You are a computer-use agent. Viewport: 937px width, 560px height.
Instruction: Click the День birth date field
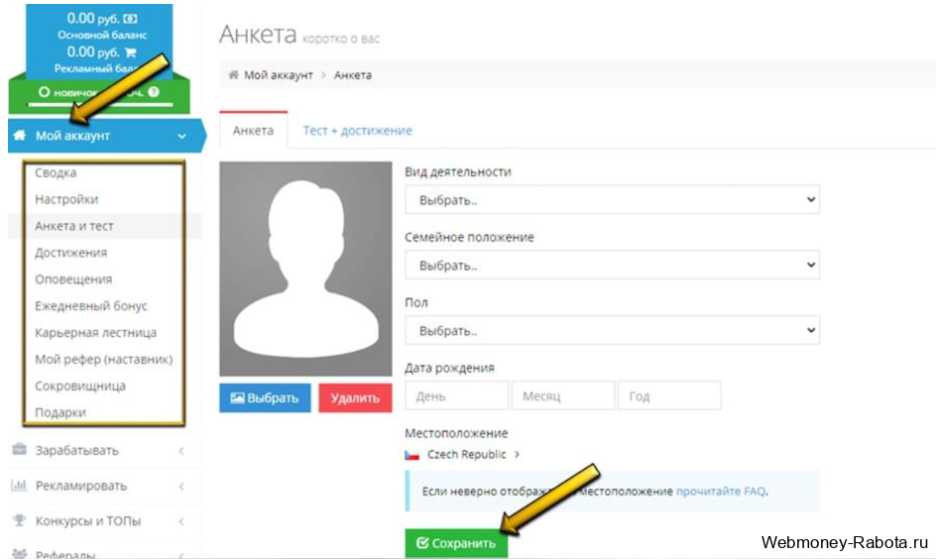coord(455,396)
